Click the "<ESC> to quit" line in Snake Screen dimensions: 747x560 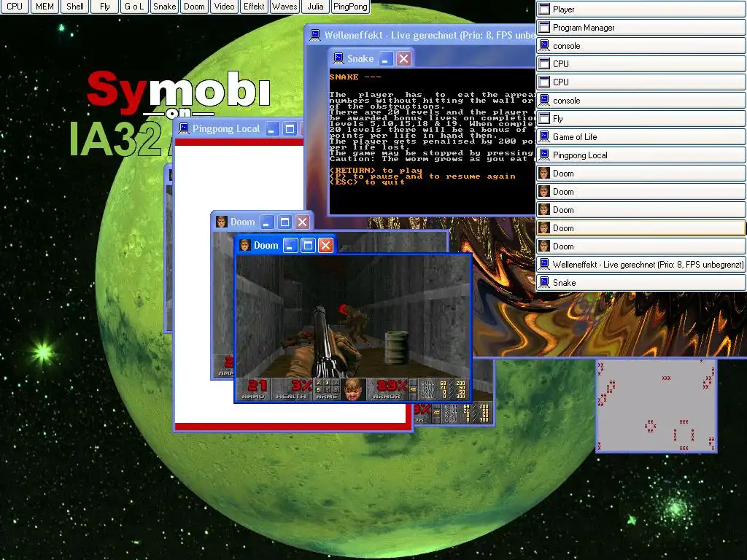click(x=367, y=182)
